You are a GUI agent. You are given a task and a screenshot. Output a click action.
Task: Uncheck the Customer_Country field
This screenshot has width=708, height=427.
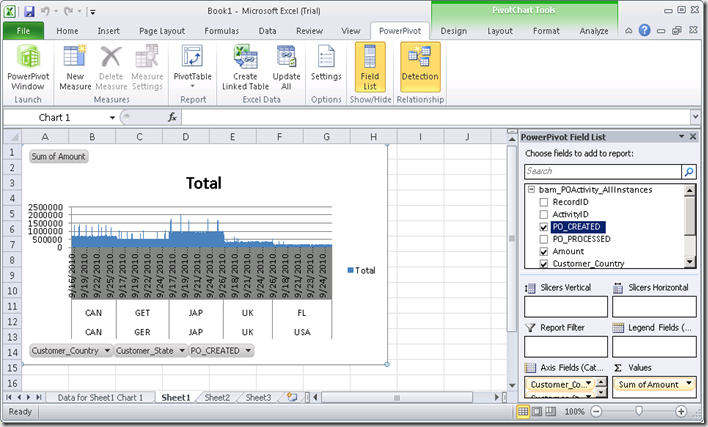pos(544,264)
